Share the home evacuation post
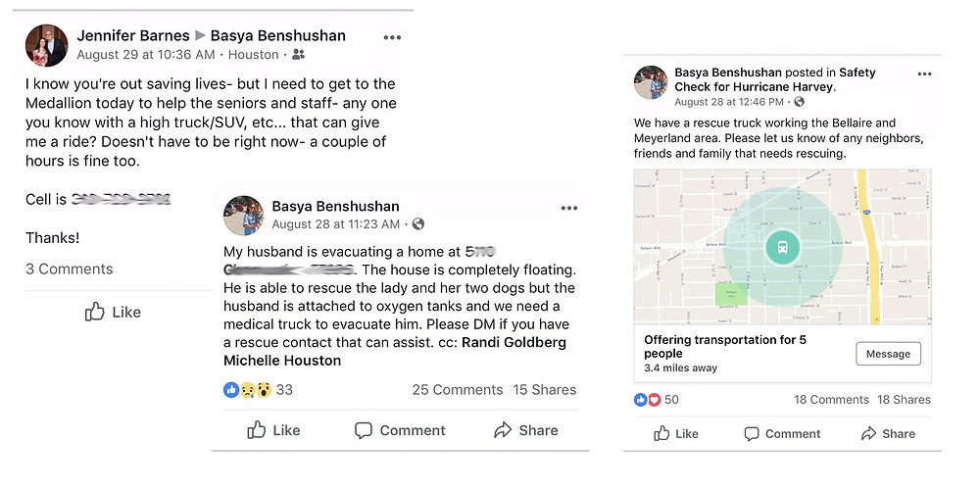Image resolution: width=980 pixels, height=490 pixels. coord(526,430)
